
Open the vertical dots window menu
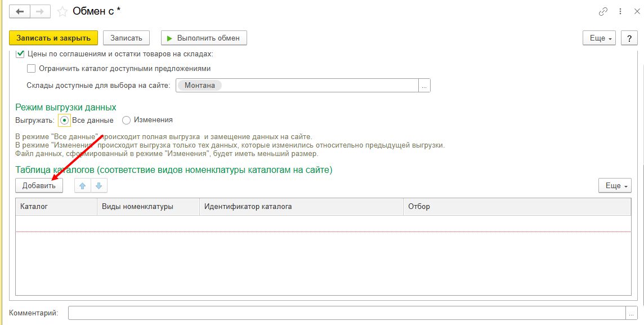click(619, 11)
